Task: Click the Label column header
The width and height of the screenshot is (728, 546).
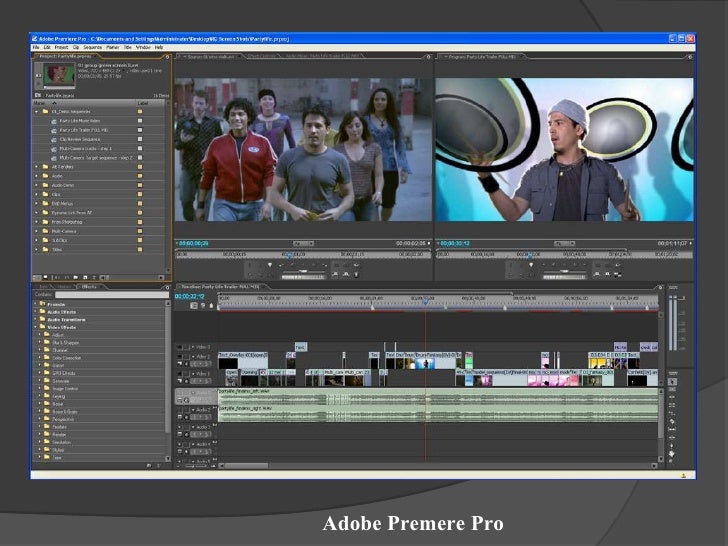Action: (x=143, y=103)
